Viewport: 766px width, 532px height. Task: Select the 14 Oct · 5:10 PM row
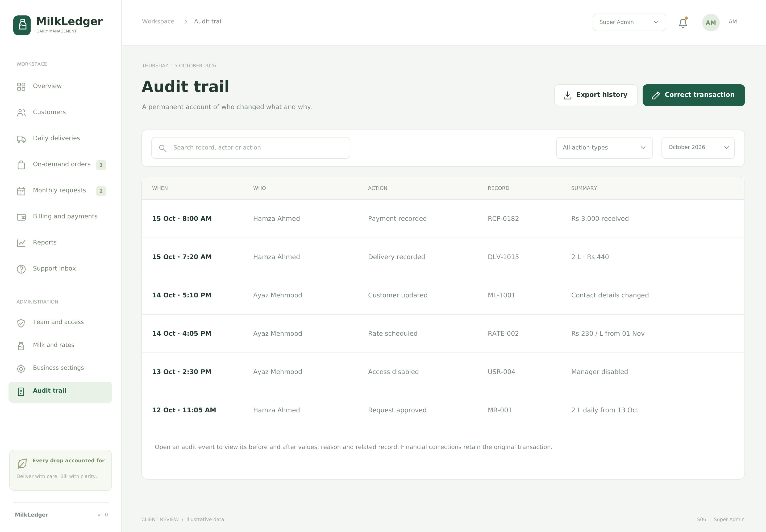point(443,295)
